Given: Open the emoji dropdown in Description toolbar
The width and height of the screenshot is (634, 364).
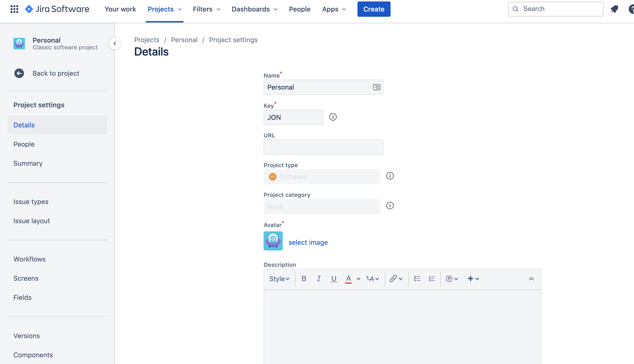Looking at the screenshot, I should click(452, 279).
